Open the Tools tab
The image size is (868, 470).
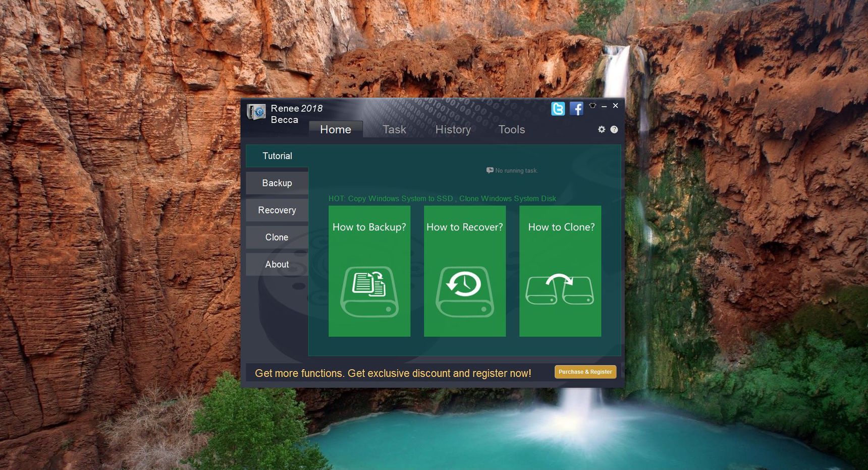pyautogui.click(x=512, y=130)
